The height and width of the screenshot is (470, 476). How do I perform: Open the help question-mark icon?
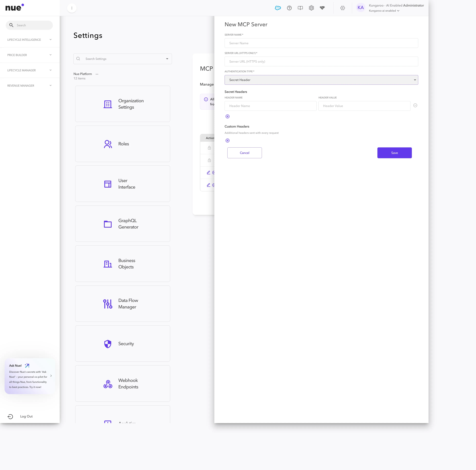[x=289, y=8]
